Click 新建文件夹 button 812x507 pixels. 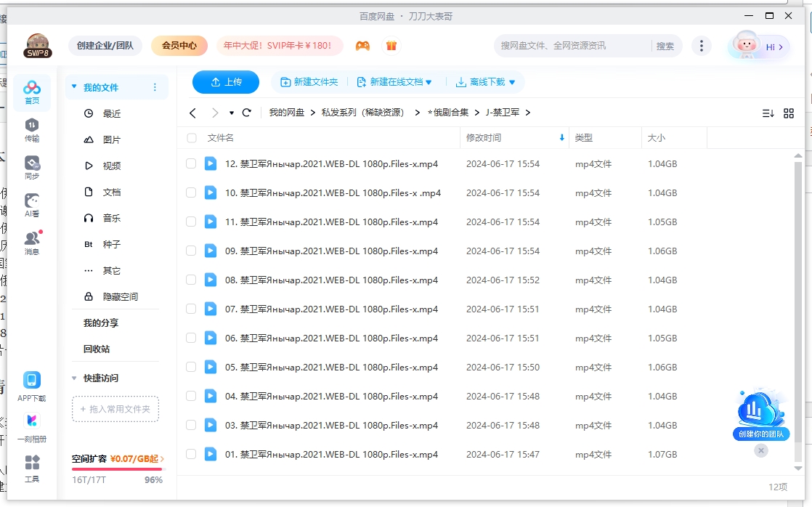(309, 82)
